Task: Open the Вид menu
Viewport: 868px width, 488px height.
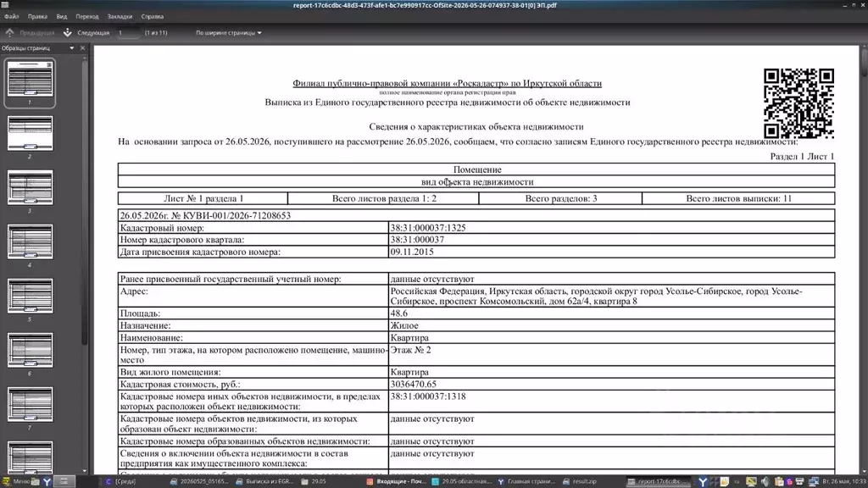Action: tap(61, 17)
